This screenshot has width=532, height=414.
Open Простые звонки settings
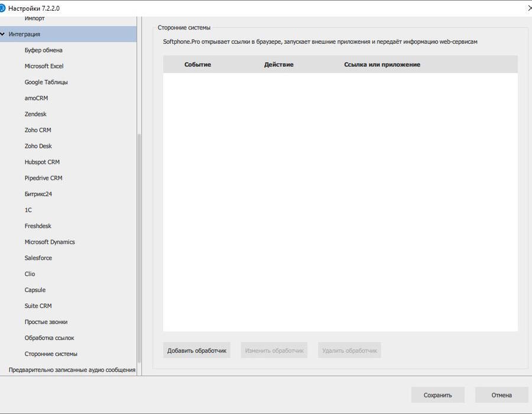[46, 322]
